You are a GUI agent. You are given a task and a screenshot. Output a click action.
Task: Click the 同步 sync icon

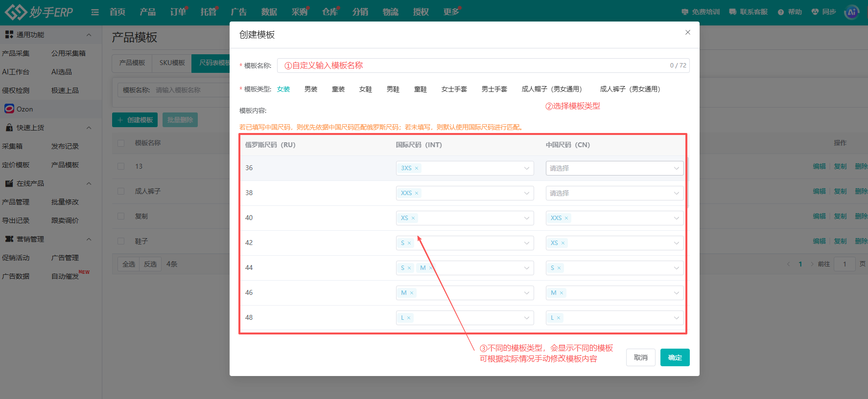pyautogui.click(x=823, y=12)
